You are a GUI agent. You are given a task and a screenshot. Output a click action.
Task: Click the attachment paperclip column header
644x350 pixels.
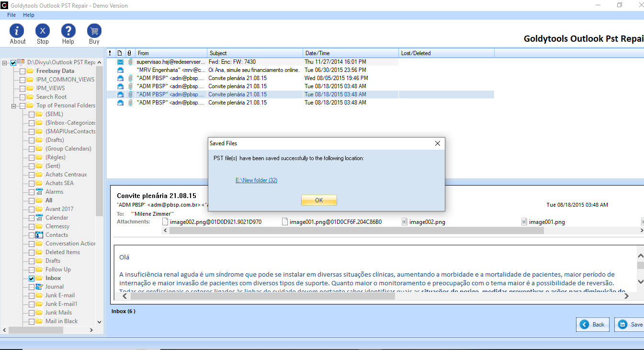coord(129,53)
